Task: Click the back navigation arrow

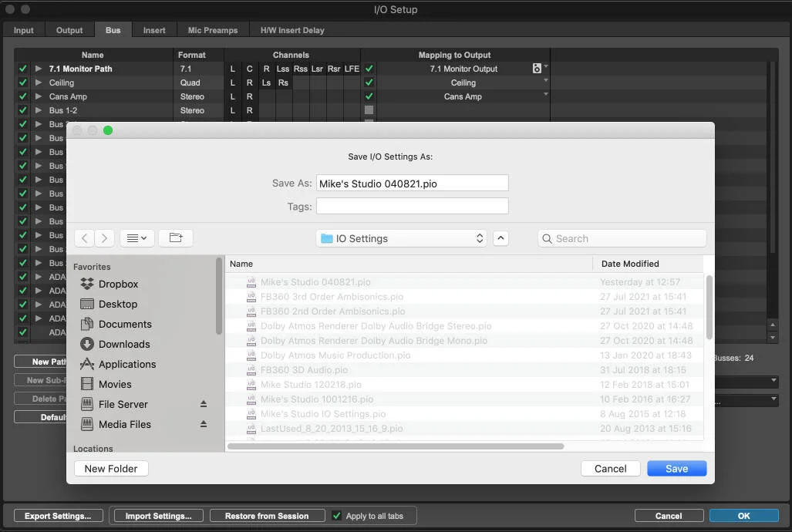Action: pos(84,238)
